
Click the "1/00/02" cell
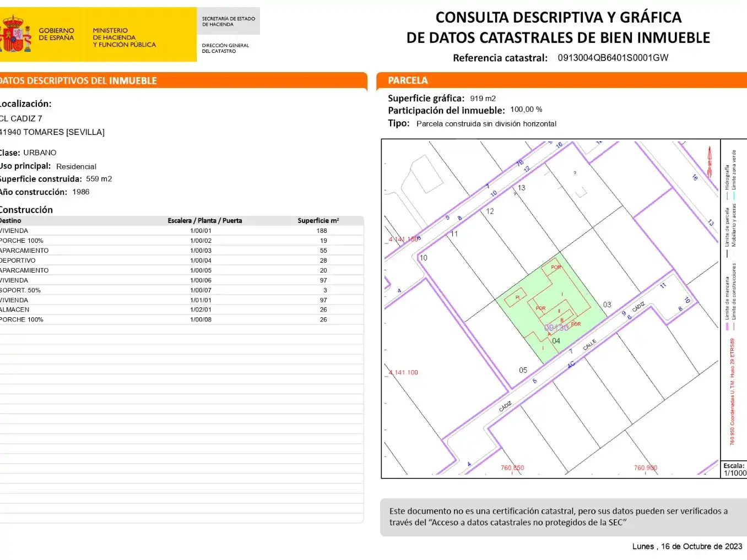201,241
